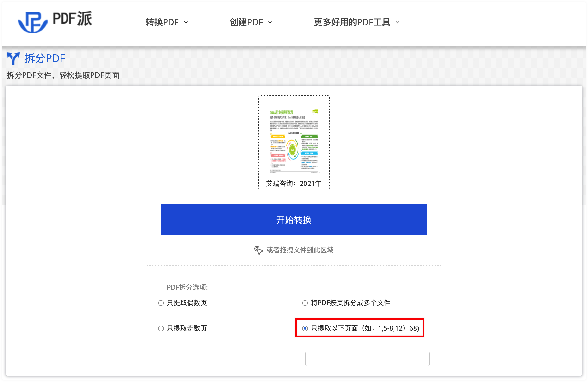The width and height of the screenshot is (588, 382).
Task: Click the PDF派 logo icon
Action: (33, 22)
